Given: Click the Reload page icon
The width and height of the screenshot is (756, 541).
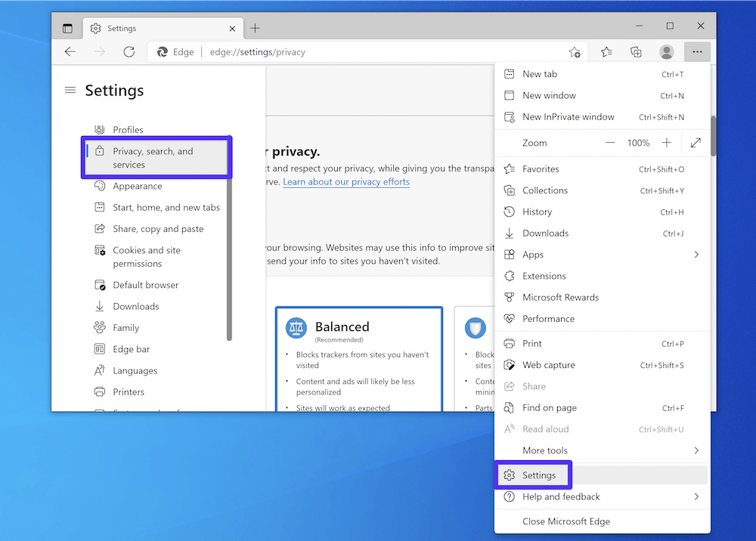Looking at the screenshot, I should (x=129, y=51).
